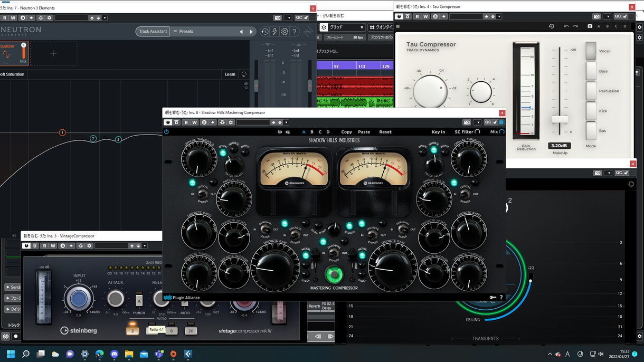The image size is (644, 362).
Task: Click the lightning bolt icon in Neutron
Action: tap(274, 32)
